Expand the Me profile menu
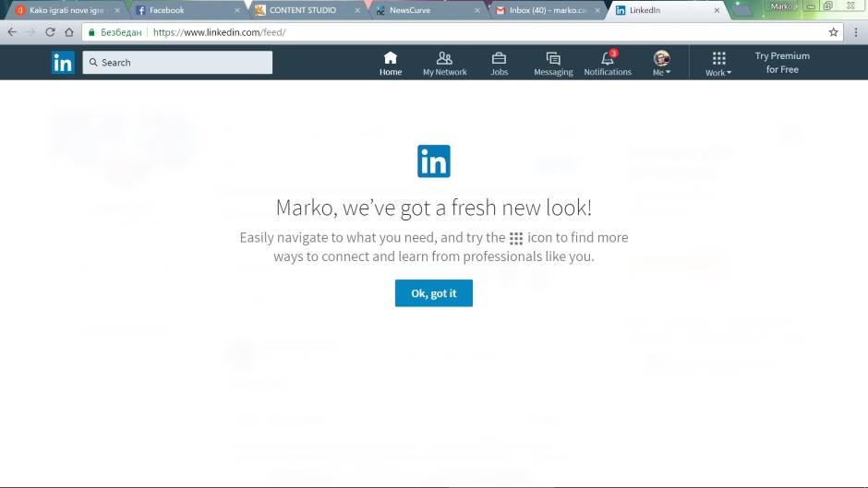 click(661, 63)
